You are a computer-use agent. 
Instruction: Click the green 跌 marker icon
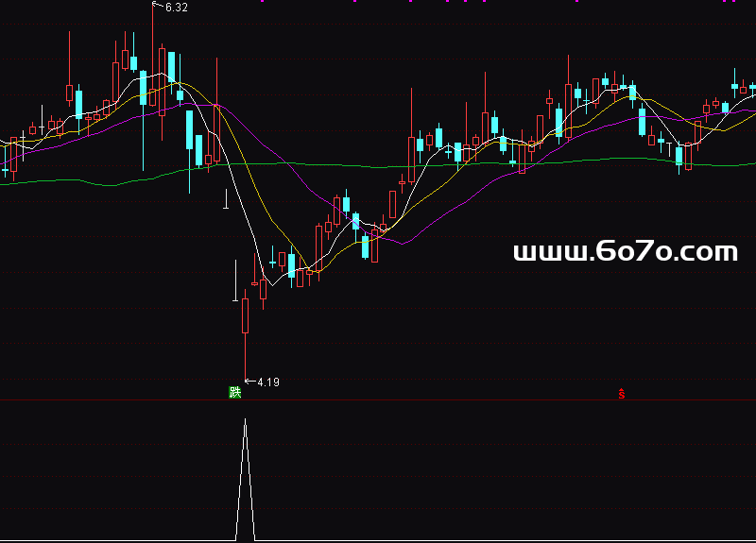click(x=235, y=392)
